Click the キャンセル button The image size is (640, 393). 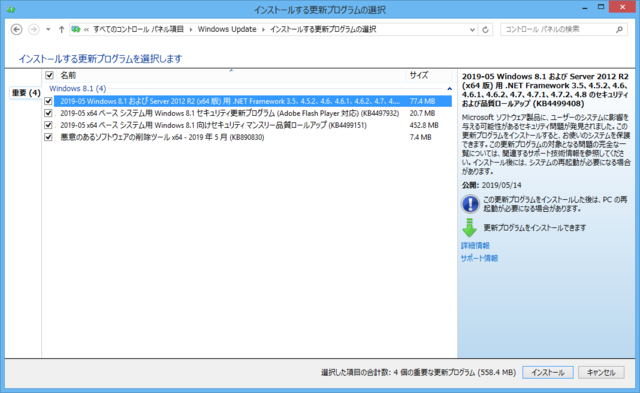[601, 372]
